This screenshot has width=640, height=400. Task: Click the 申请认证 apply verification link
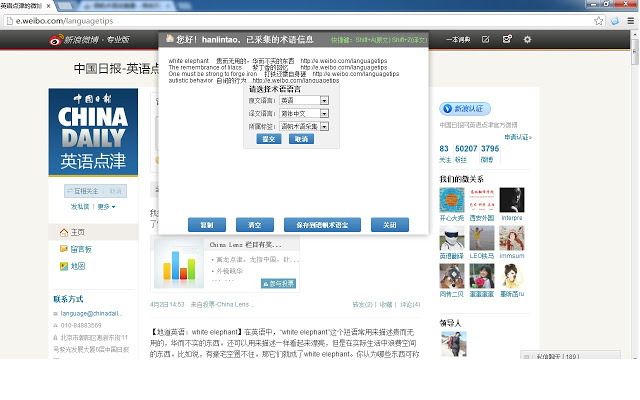click(x=518, y=137)
